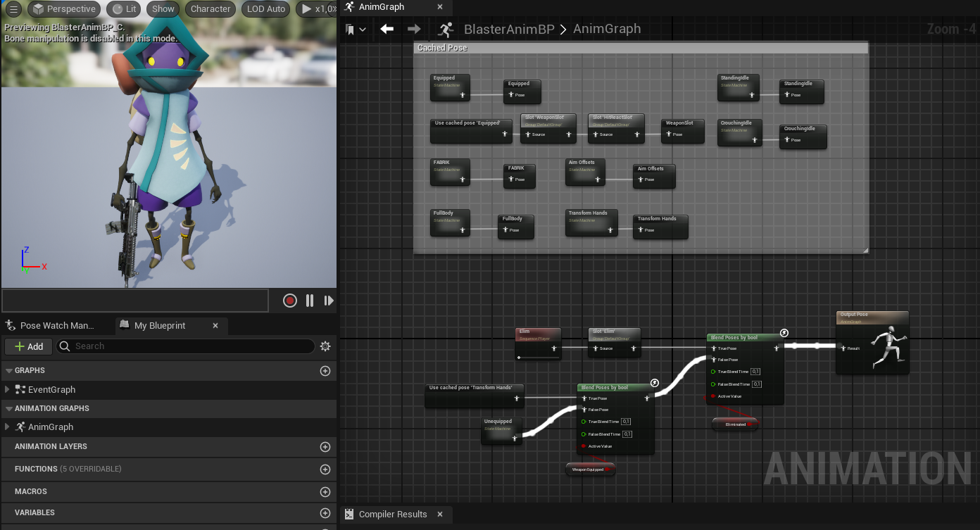The image size is (980, 530).
Task: Switch to the Pose Watch Manager tab
Action: coord(56,325)
